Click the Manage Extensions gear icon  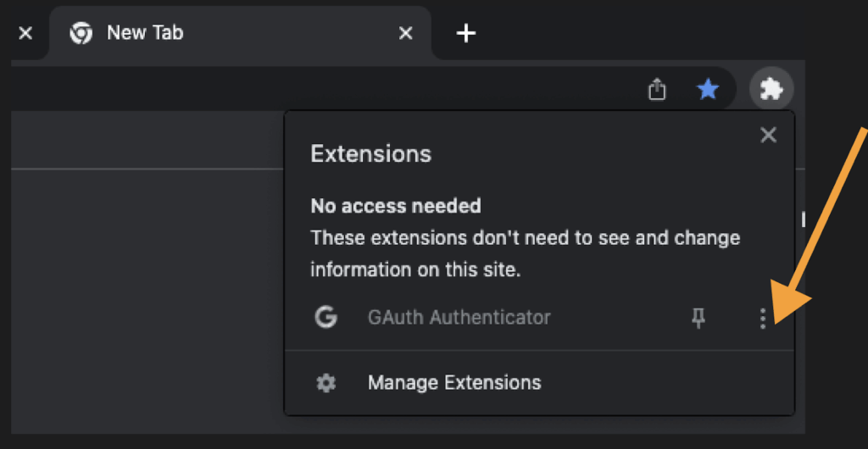pos(325,383)
